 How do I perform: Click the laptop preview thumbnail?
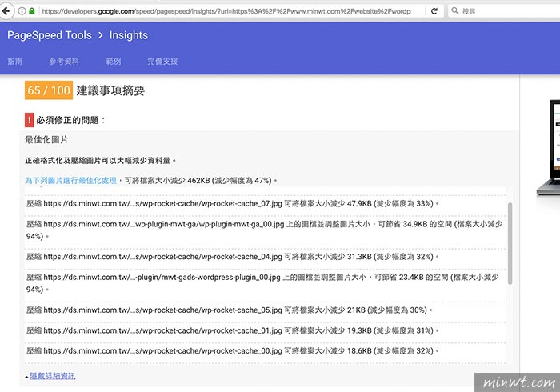point(549,147)
